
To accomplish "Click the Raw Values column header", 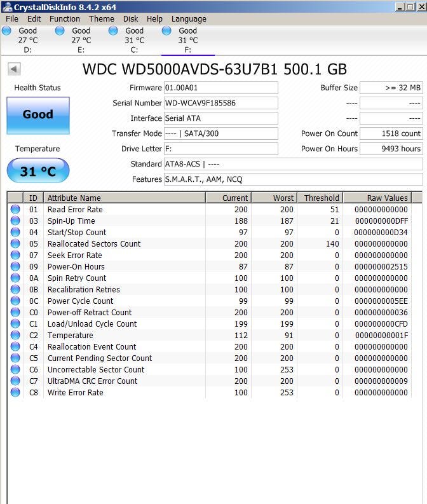I will [377, 198].
